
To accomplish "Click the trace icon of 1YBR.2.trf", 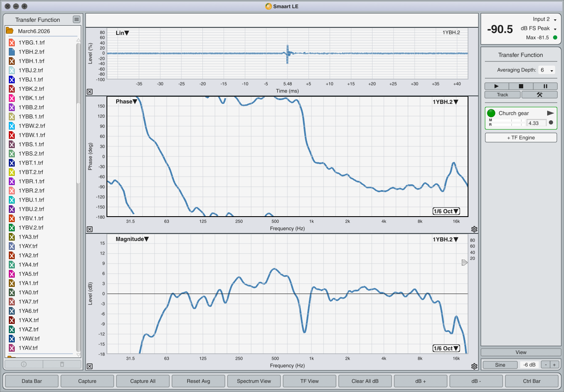I will [x=12, y=191].
